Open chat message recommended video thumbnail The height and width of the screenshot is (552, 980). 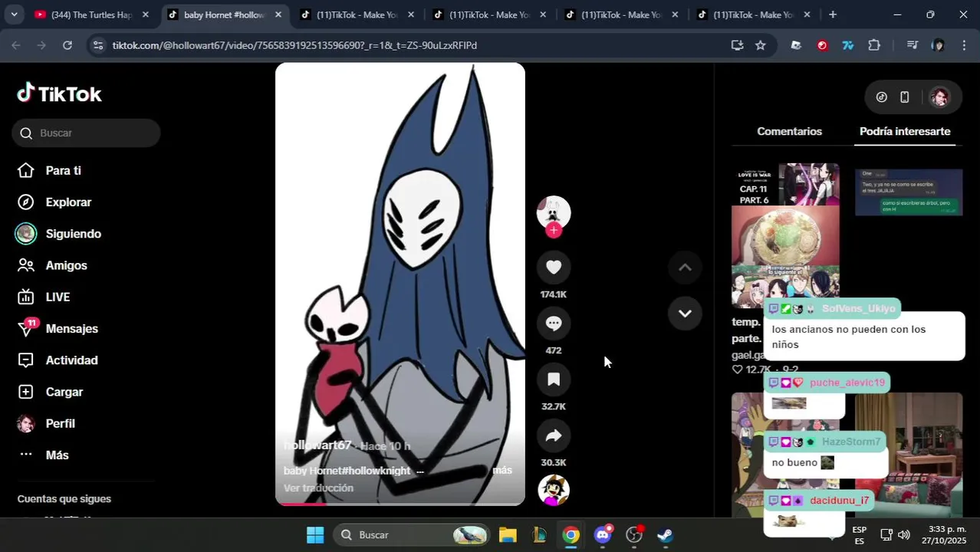tap(909, 192)
